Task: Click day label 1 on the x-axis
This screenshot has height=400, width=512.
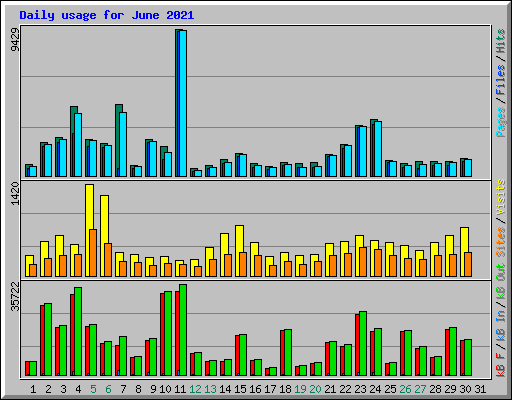Action: click(33, 389)
